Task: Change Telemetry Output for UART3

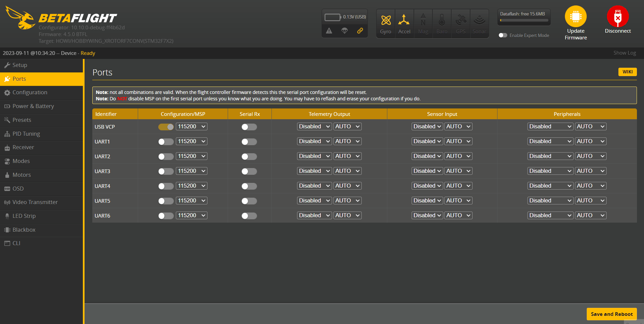Action: pyautogui.click(x=314, y=171)
